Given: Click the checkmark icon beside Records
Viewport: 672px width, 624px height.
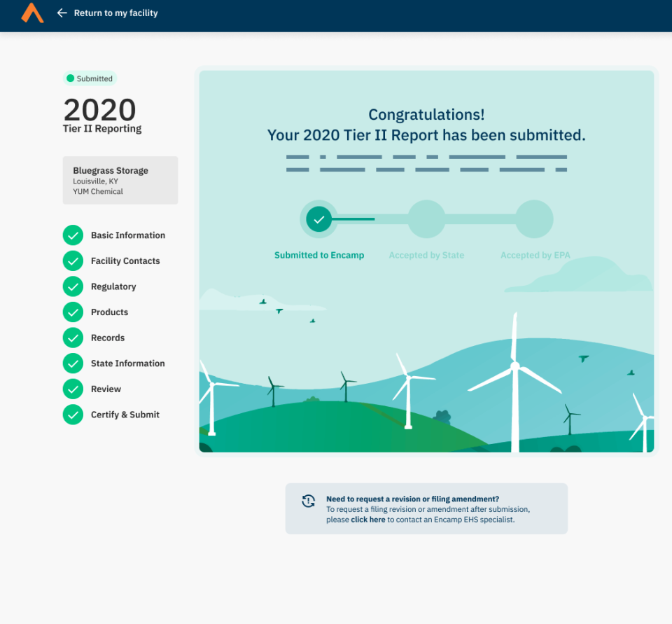Looking at the screenshot, I should coord(73,337).
